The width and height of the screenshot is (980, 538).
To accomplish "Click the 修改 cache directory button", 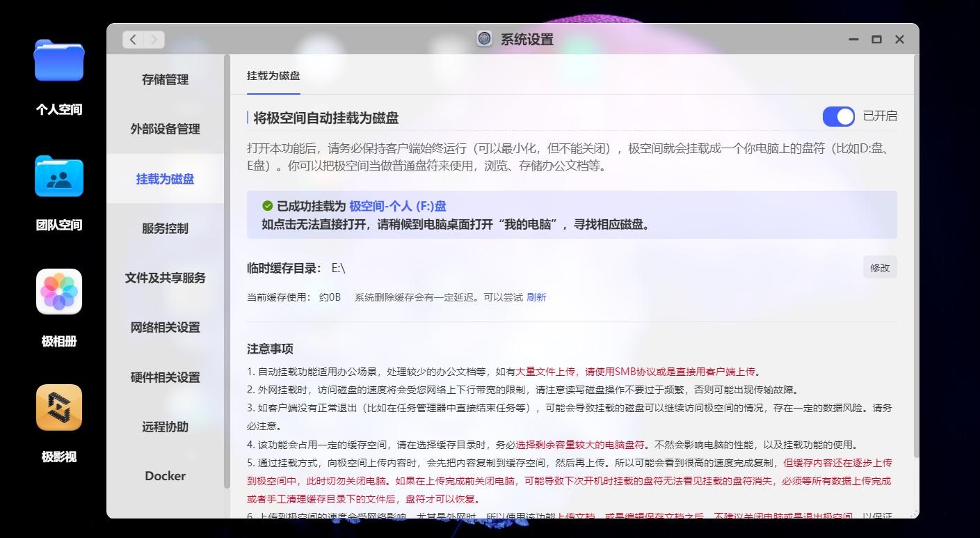I will [880, 267].
